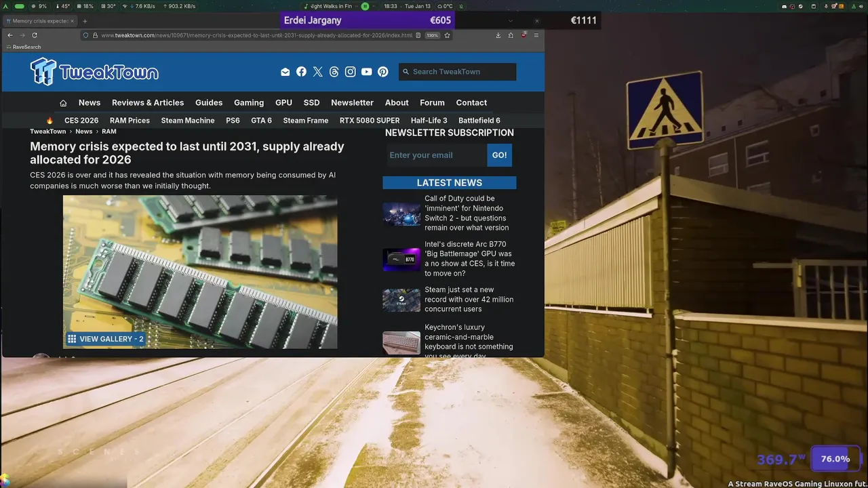Click the TweakTown breadcrumb link

pos(48,131)
